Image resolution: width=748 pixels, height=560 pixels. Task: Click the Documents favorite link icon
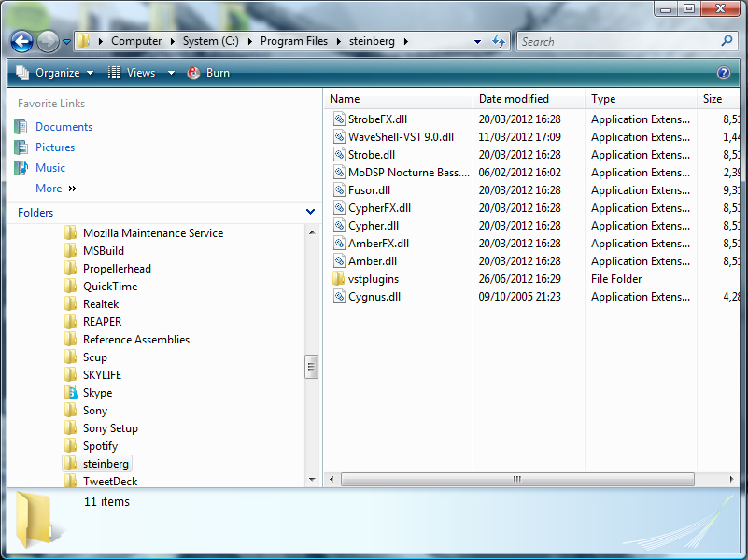pyautogui.click(x=21, y=127)
